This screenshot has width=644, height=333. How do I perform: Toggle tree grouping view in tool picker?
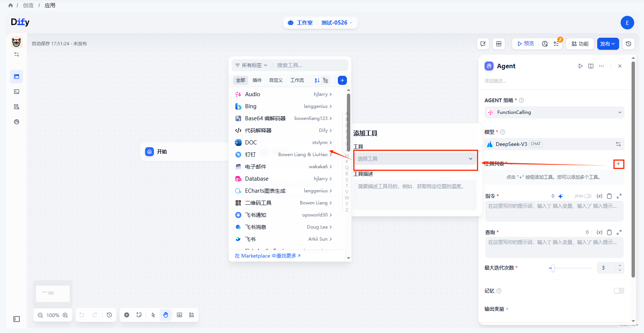pos(325,80)
